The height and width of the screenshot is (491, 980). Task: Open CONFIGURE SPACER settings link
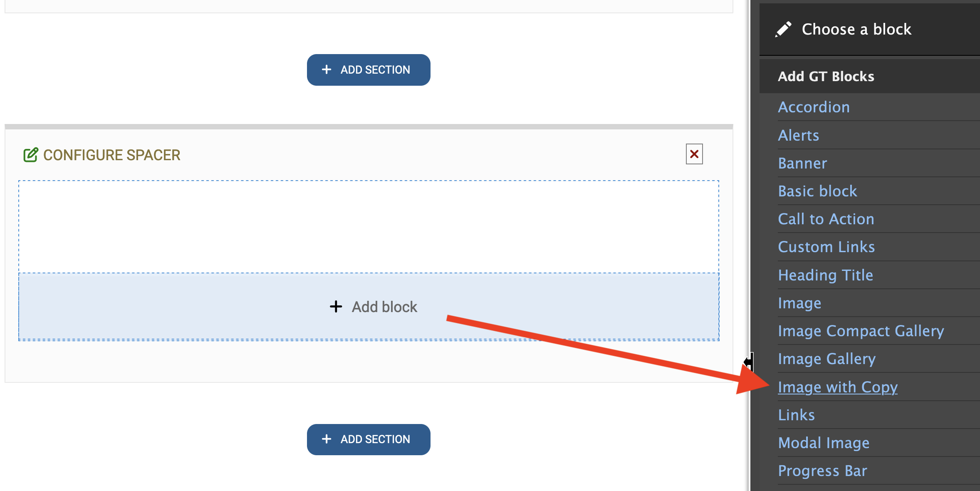111,155
